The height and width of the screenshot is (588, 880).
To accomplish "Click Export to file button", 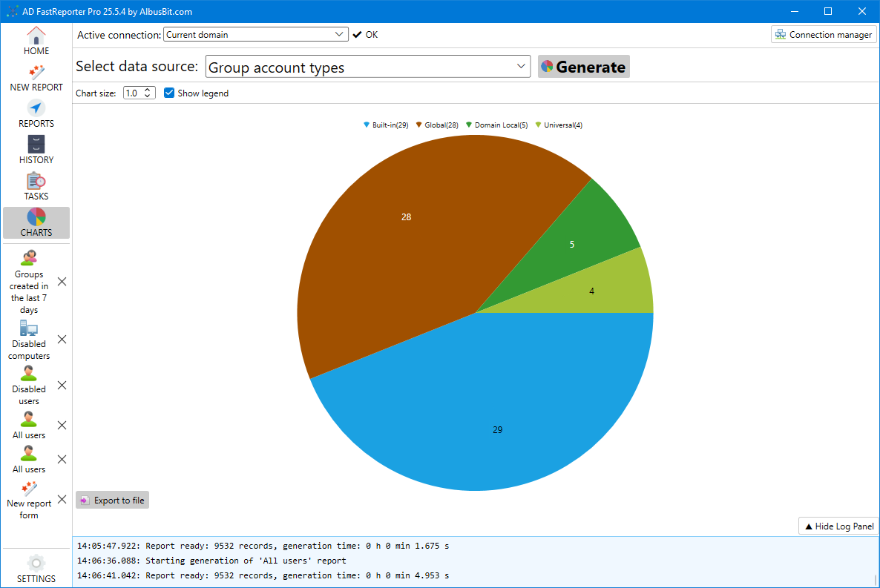I will pos(112,500).
